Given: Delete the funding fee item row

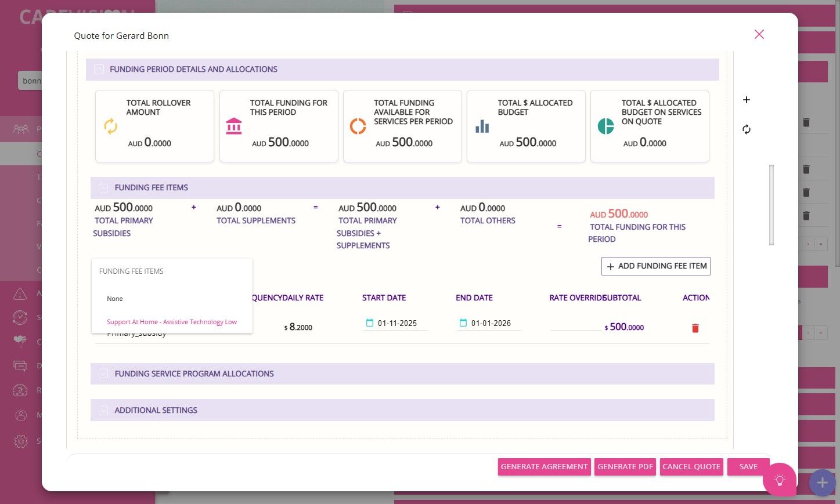Looking at the screenshot, I should tap(695, 328).
